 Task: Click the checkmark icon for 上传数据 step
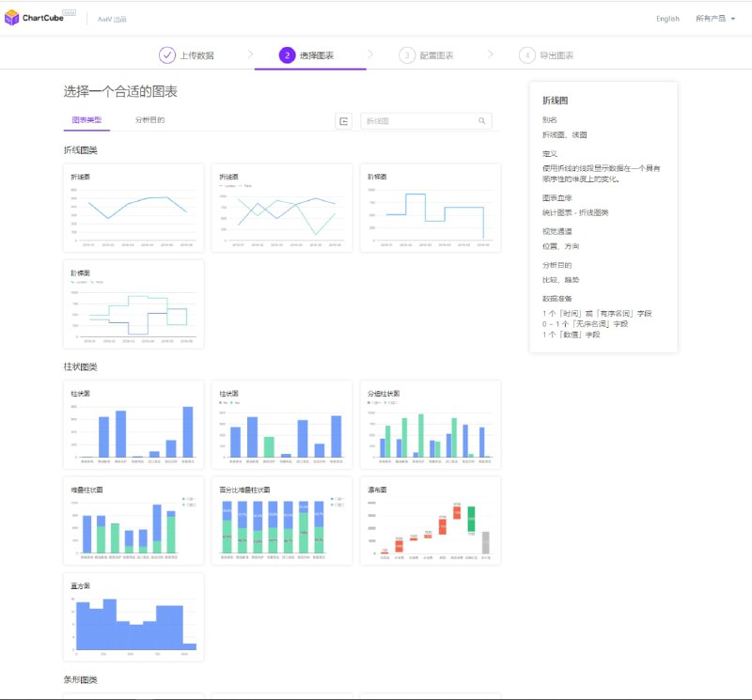(x=167, y=55)
